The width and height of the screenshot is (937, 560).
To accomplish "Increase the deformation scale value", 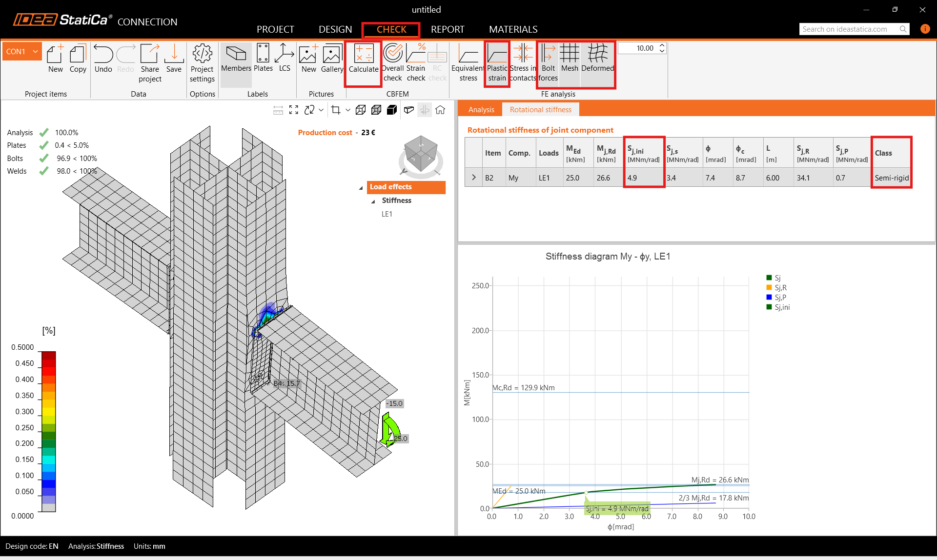I will click(x=662, y=46).
